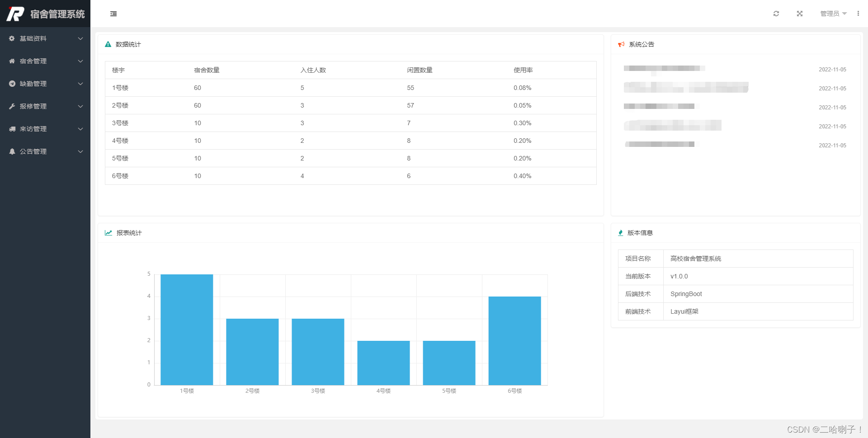Screen dimensions: 868x438
Task: Click the clock icon beside 缺勤管理
Action: (12, 84)
